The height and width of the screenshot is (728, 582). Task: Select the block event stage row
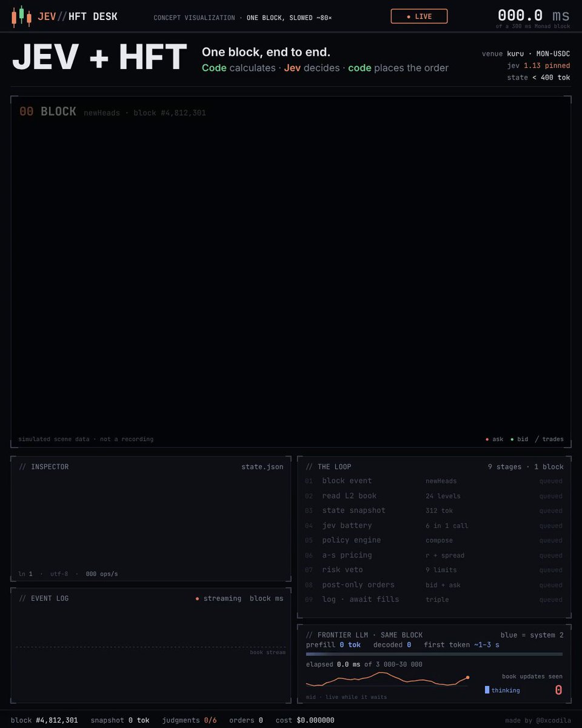pos(434,481)
